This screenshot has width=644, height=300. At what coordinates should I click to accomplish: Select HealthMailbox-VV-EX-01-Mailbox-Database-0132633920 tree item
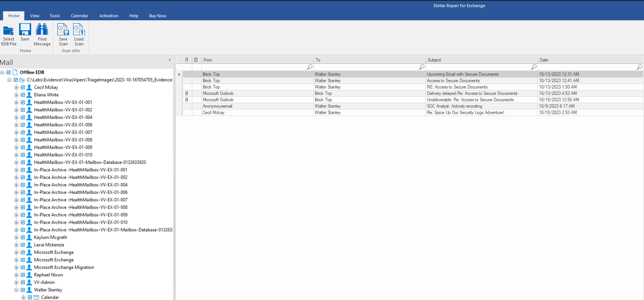90,162
